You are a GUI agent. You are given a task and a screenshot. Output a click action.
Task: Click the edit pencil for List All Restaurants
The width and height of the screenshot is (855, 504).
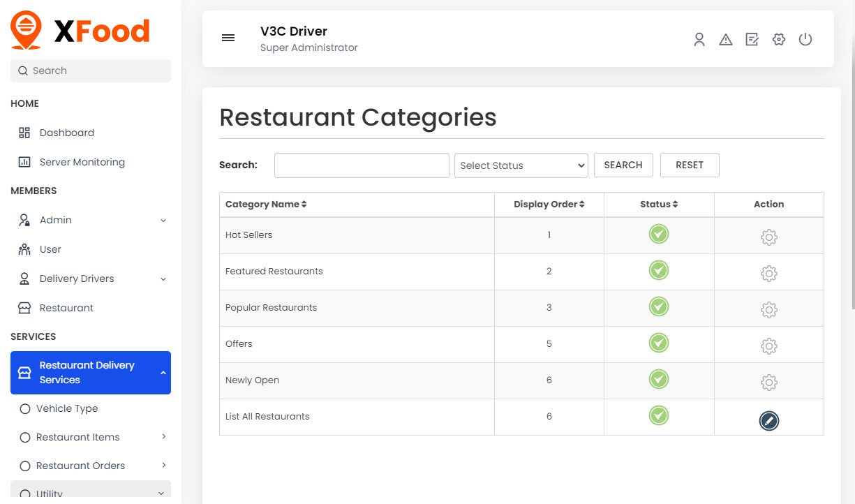768,421
